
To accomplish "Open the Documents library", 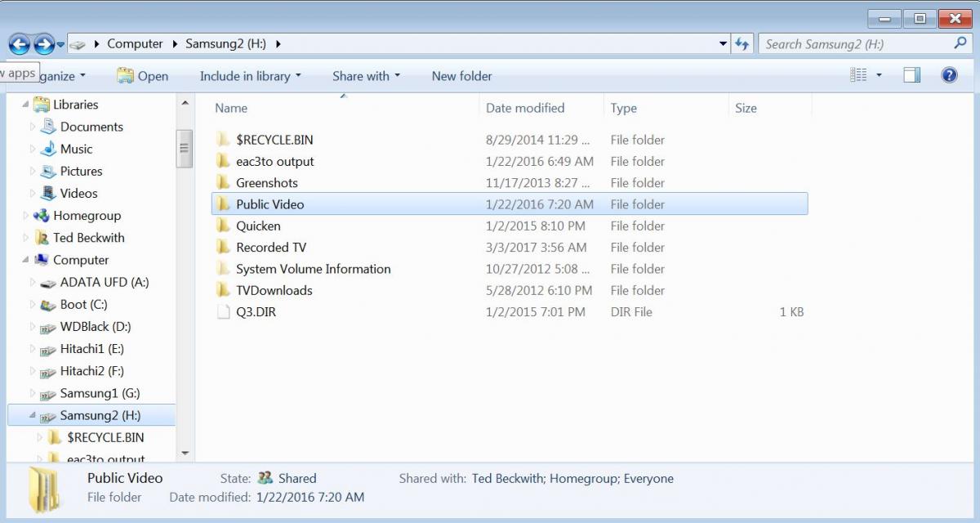I will (91, 127).
